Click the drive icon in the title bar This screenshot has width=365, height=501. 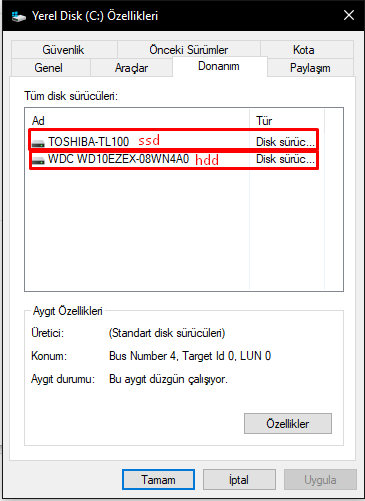18,16
